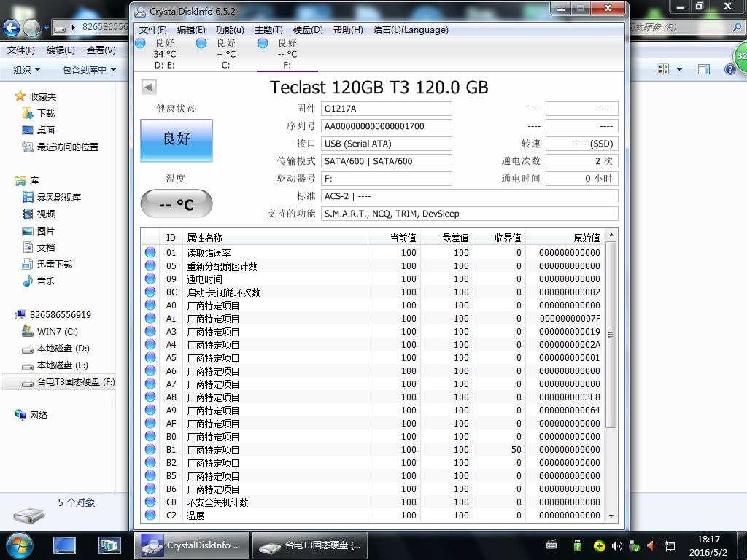
Task: Open the 功能(u) menu
Action: click(x=230, y=30)
